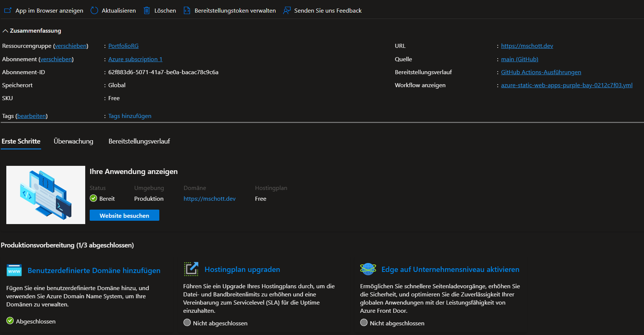Viewport: 644px width, 335px height.
Task: Click verschieben next to Abonnement
Action: [56, 59]
